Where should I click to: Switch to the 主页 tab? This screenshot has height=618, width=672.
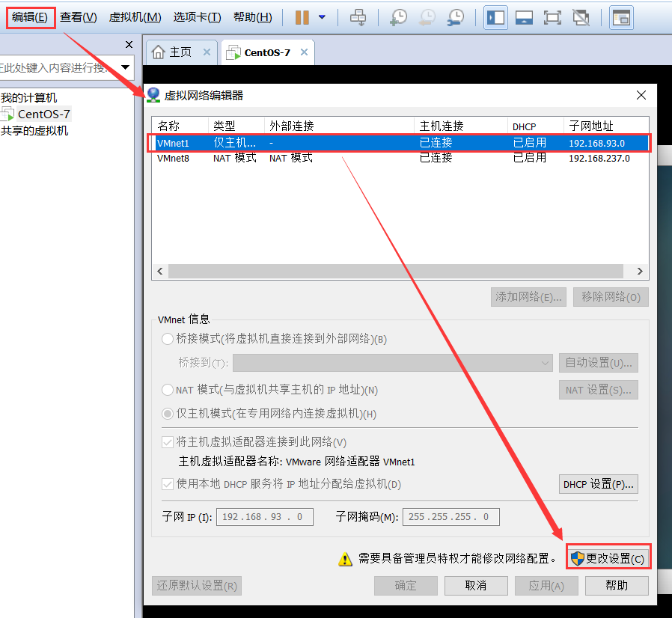click(180, 52)
